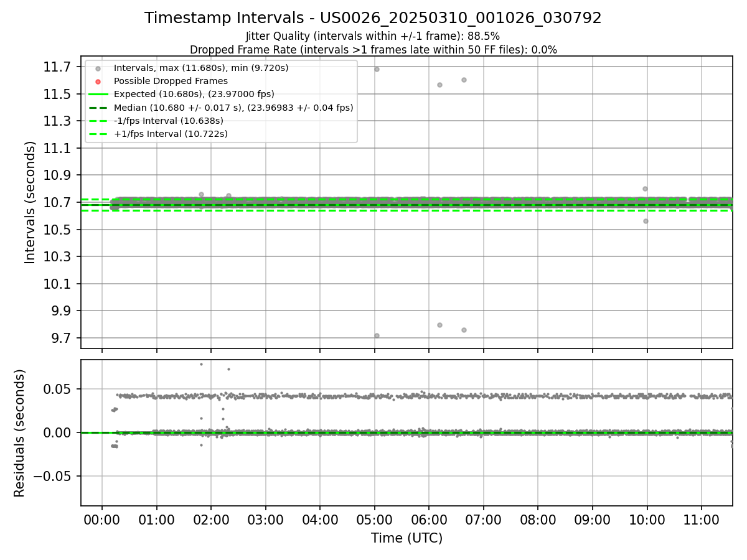Click legend entry starting with "Median (10.680 +/- 0.017 s)"
Image resolution: width=747 pixels, height=560 pixels.
(233, 108)
